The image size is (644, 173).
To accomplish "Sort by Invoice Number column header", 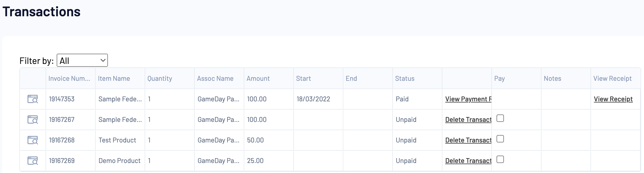I will (69, 79).
